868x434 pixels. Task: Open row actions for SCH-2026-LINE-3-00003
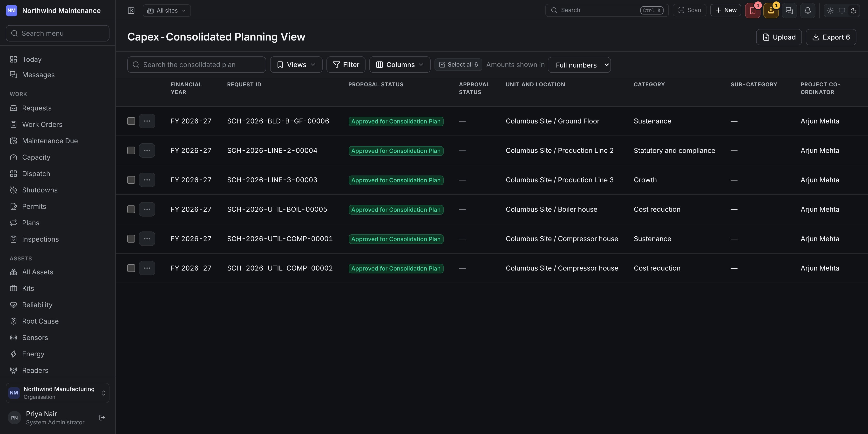(147, 180)
